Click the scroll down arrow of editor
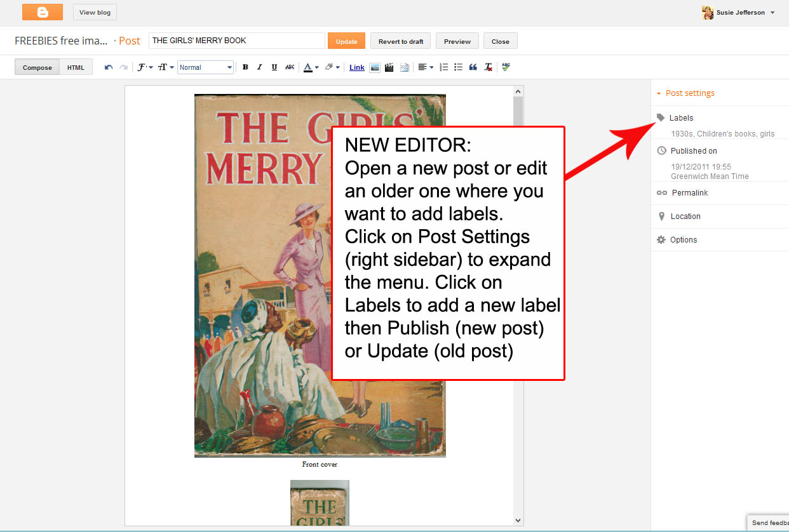789x532 pixels. [x=518, y=521]
